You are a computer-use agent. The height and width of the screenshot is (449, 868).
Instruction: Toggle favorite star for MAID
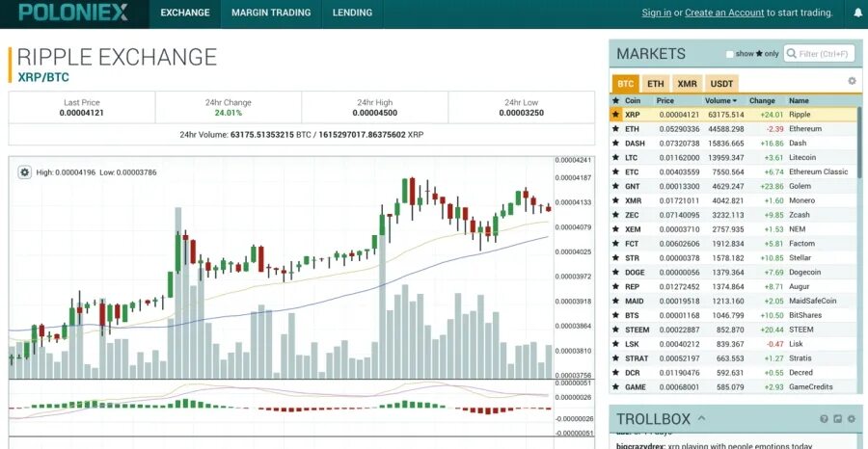(x=615, y=302)
